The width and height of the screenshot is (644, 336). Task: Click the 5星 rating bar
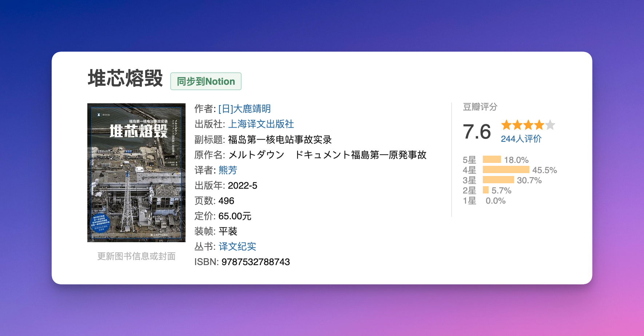[x=492, y=159]
